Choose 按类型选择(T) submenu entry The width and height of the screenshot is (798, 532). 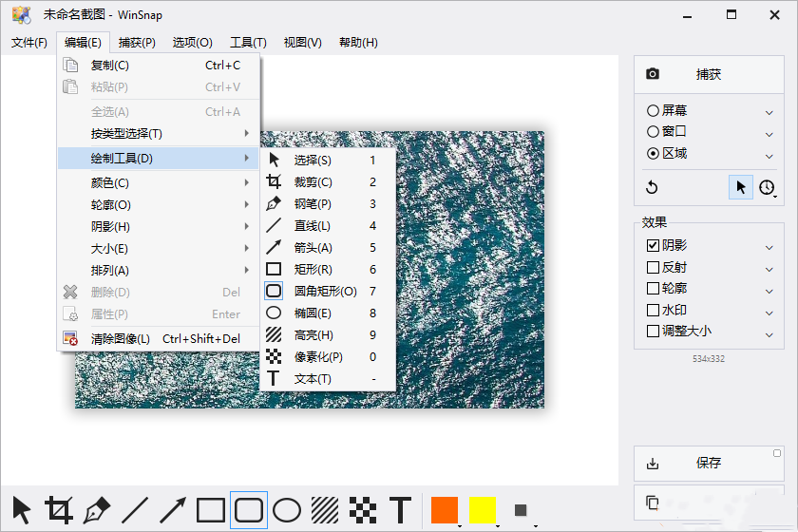[159, 134]
